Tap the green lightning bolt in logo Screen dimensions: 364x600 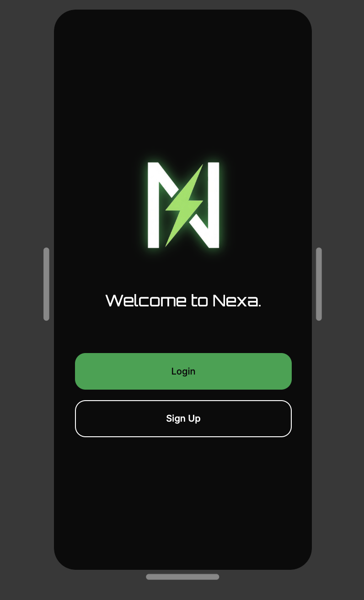[x=183, y=206]
